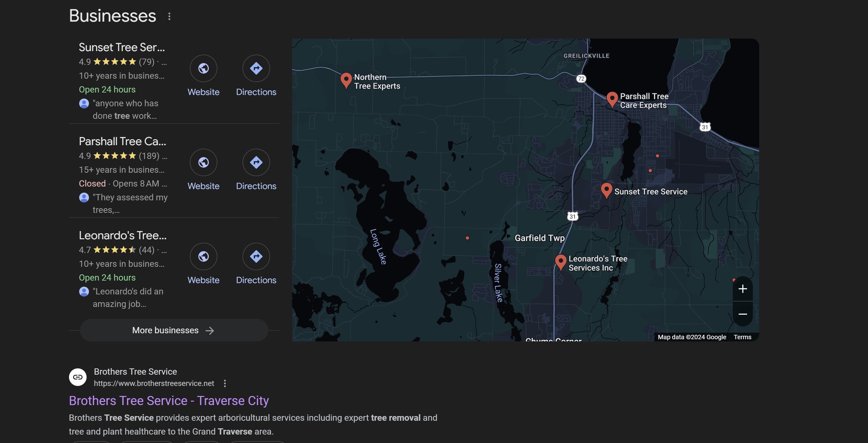Open Sunset Tree Ser... business listing title
The height and width of the screenshot is (443, 868).
[122, 48]
